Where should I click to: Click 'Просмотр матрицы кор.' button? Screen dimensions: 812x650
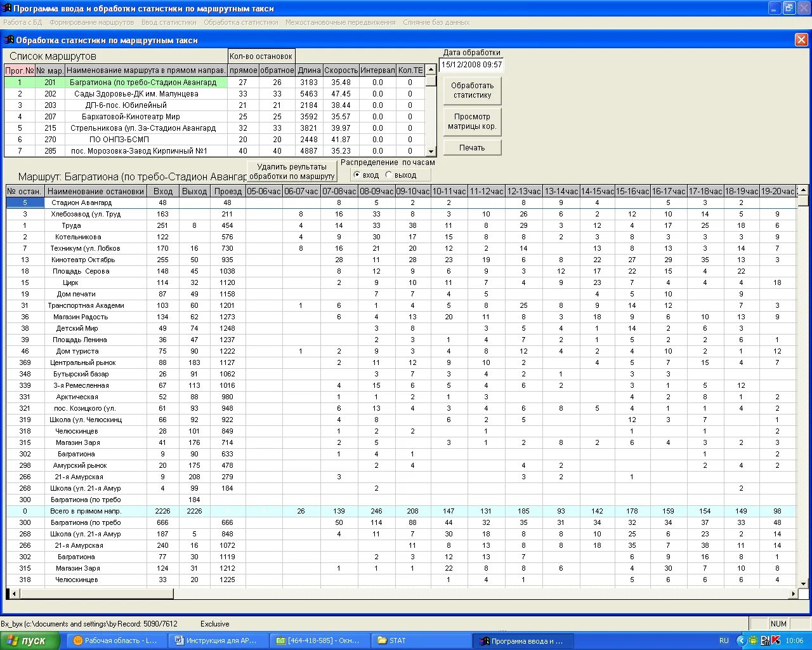pos(472,121)
